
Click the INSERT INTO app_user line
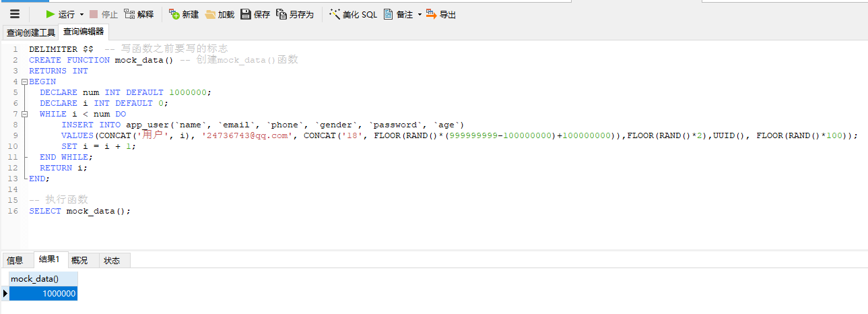tap(263, 125)
